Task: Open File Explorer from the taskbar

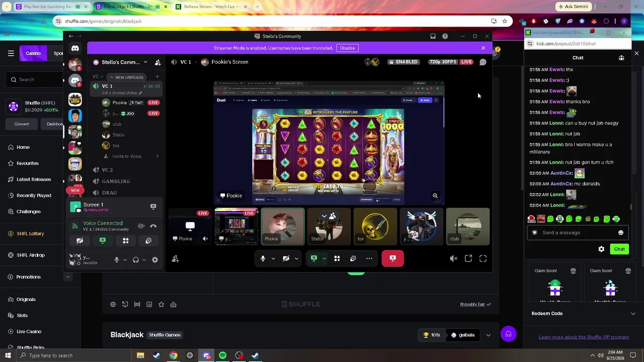Action: pos(140,355)
